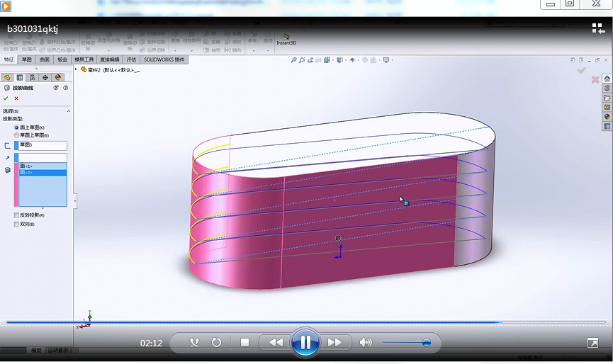Enable the 反转投影 checkbox
613x364 pixels.
tap(17, 215)
